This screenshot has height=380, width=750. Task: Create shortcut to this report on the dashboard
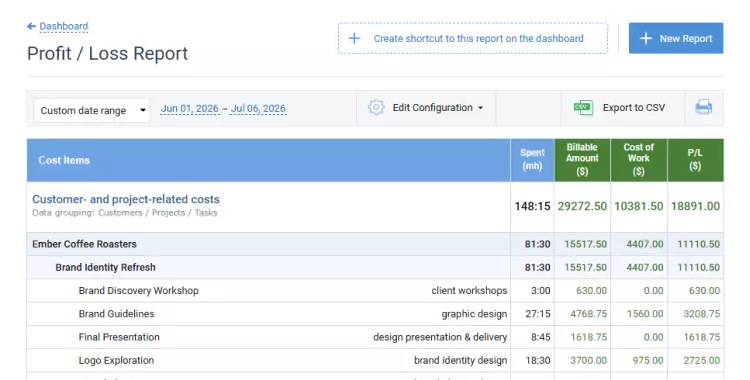coord(473,38)
